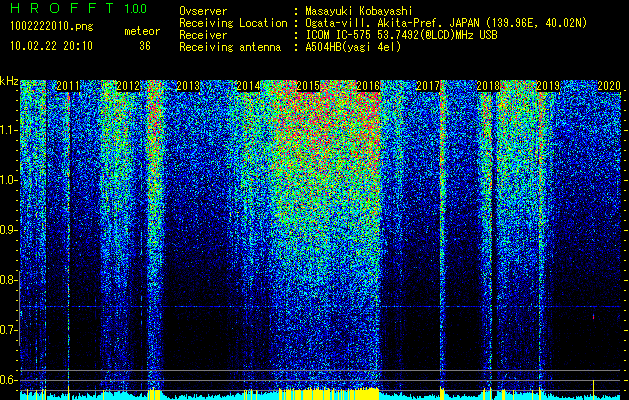The image size is (629, 400).
Task: Click the Receiving antenna label
Action: coord(230,47)
